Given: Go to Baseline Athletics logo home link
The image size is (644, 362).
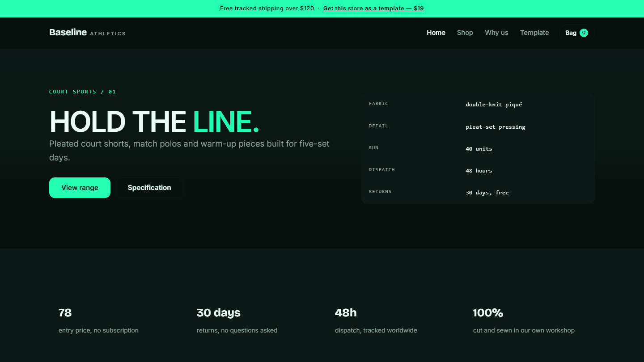Looking at the screenshot, I should pyautogui.click(x=87, y=33).
